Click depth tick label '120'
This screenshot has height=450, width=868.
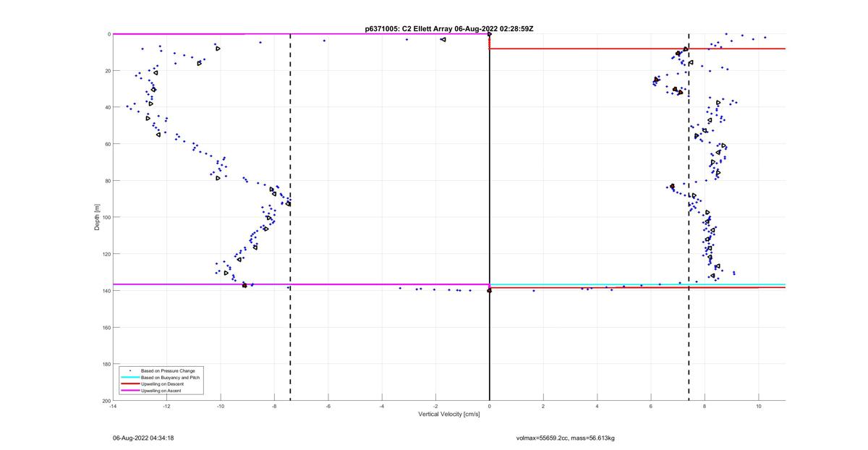tap(106, 254)
